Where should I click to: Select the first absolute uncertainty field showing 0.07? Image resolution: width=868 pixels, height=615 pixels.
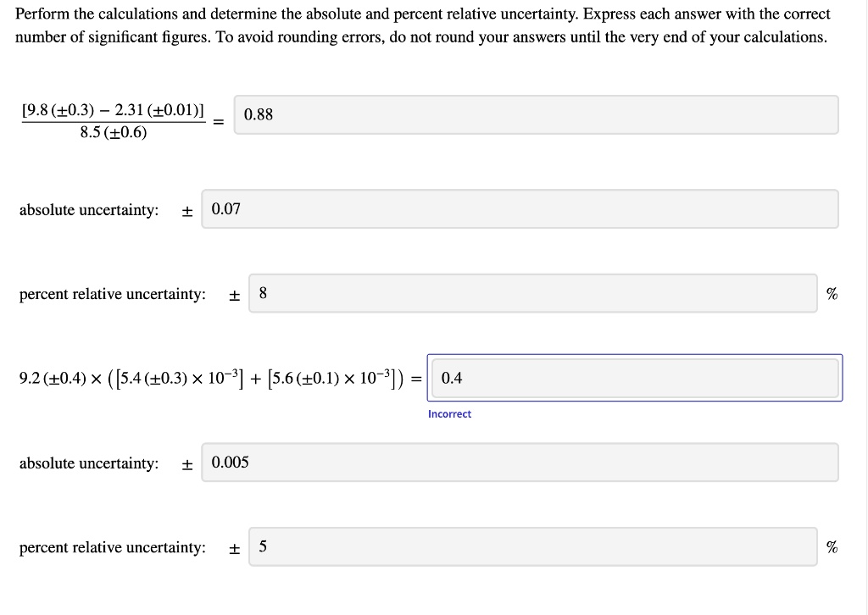pyautogui.click(x=519, y=209)
